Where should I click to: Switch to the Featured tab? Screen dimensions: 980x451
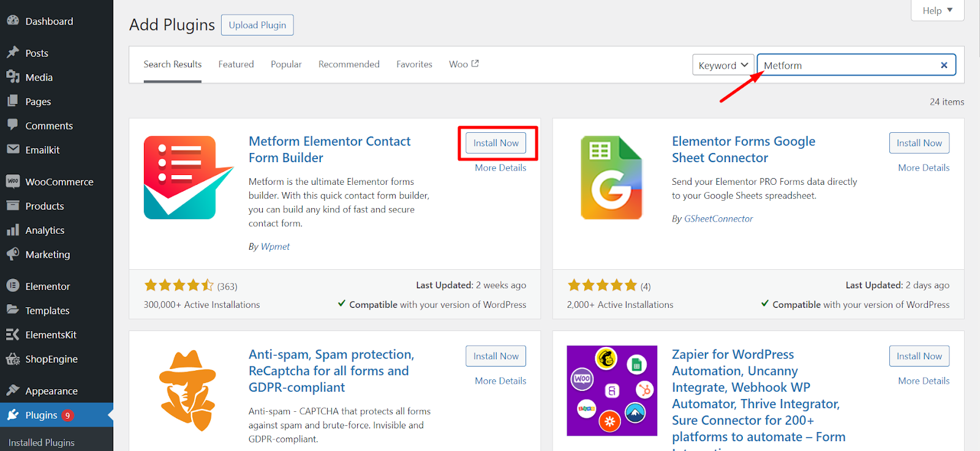point(236,64)
